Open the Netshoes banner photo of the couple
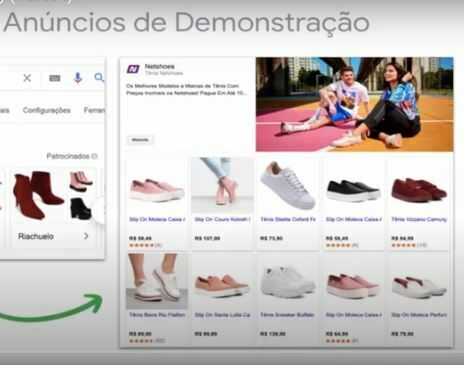 [354, 104]
